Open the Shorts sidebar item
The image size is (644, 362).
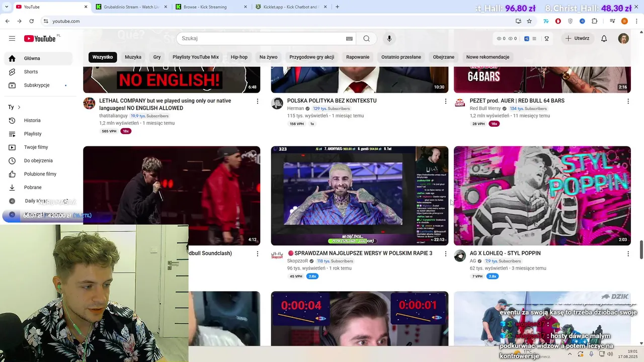coord(38,72)
